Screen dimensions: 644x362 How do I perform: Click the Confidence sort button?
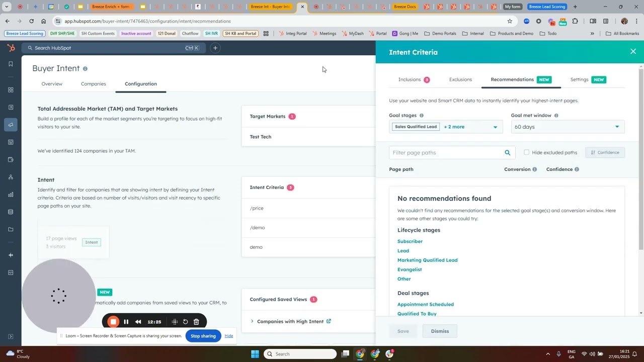tap(605, 152)
